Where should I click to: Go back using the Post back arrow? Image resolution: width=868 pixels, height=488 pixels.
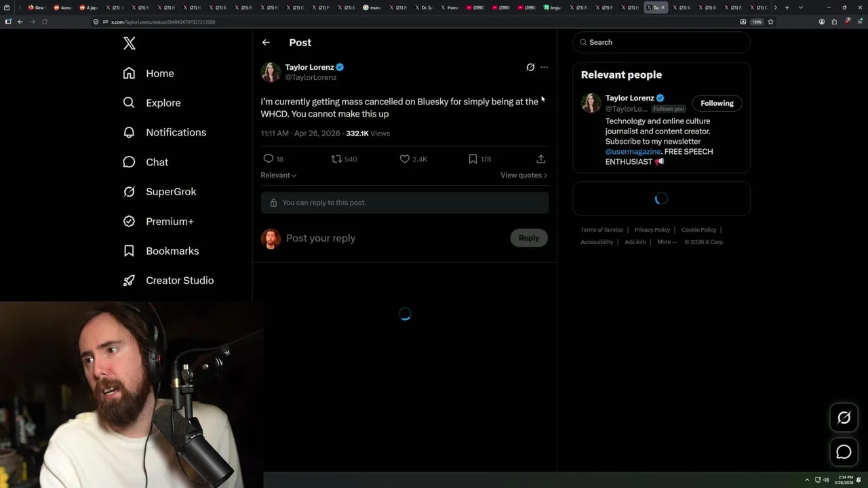click(x=266, y=43)
